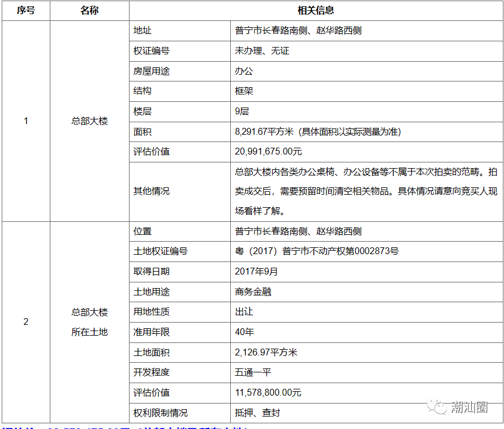Click the 位置 label cell
Image resolution: width=504 pixels, height=429 pixels.
[x=180, y=231]
